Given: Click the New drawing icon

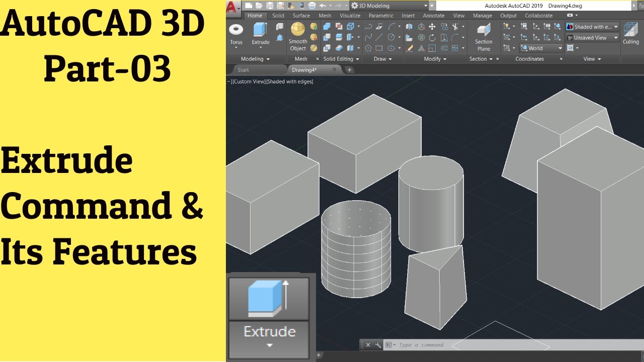Looking at the screenshot, I should (249, 6).
